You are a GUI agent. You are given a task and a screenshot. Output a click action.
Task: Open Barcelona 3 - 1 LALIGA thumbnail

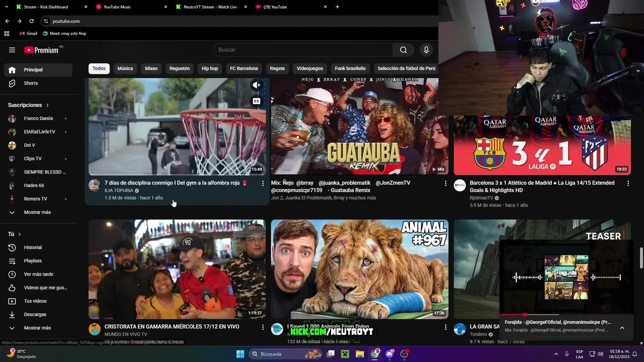click(x=542, y=145)
